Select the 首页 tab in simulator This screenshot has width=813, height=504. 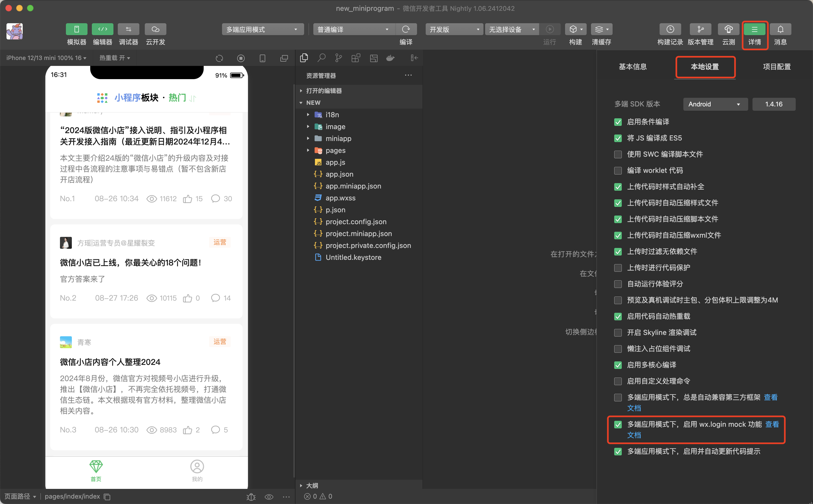pos(96,471)
